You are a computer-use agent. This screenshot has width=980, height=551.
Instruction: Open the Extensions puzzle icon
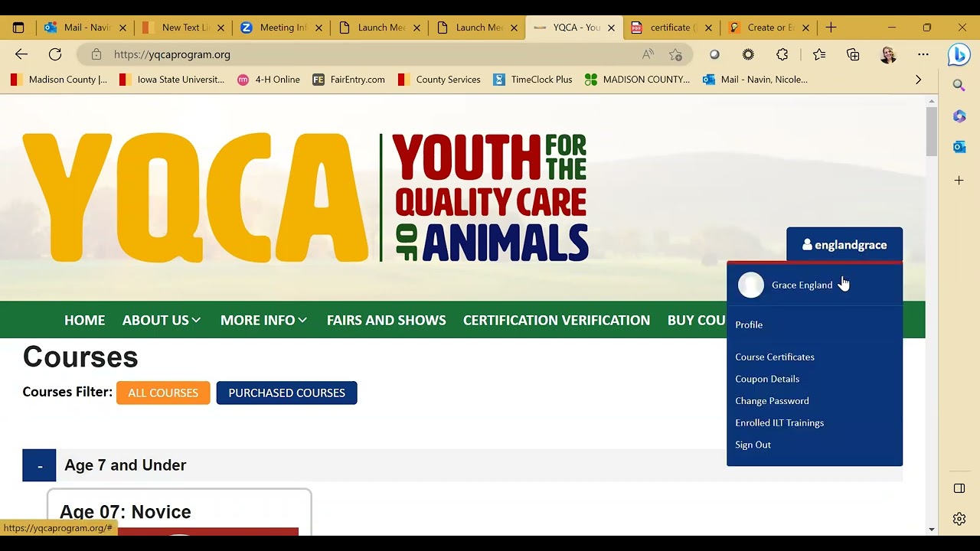(782, 54)
